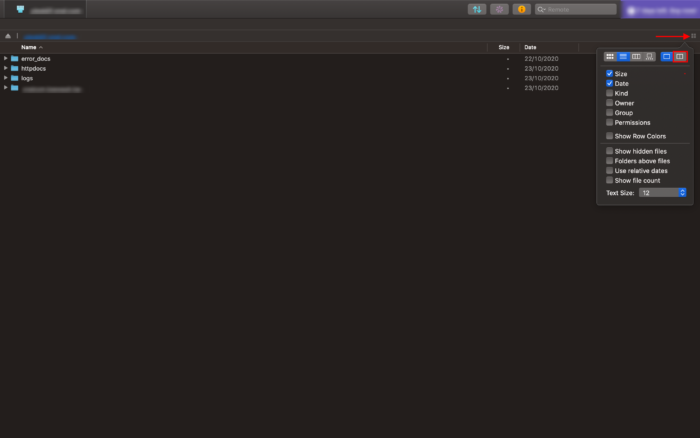Select the dual-pane layout icon
Screen dimensions: 700x438
coord(680,57)
